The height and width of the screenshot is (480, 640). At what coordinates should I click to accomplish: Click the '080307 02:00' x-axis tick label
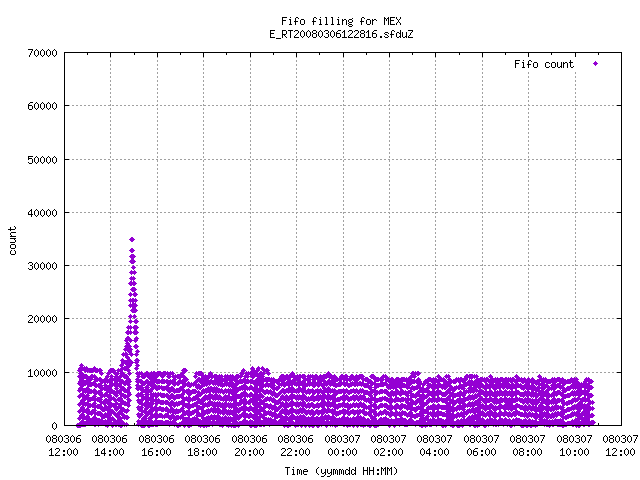tap(389, 446)
